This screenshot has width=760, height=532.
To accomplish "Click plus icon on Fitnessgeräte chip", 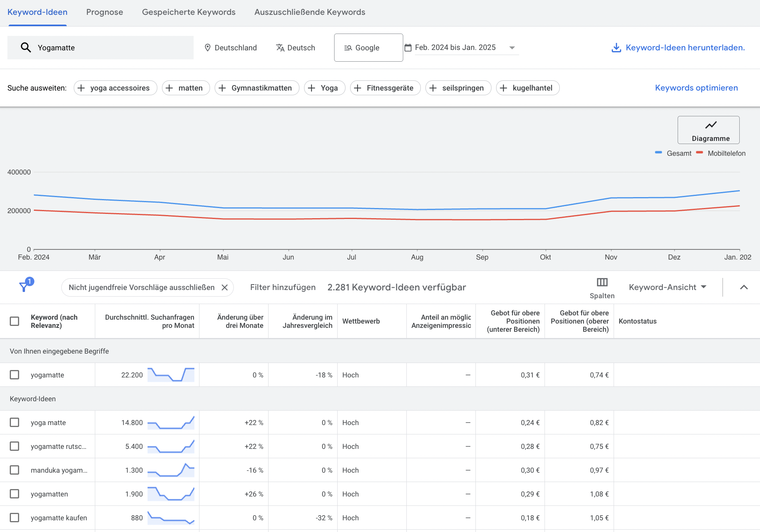I will (x=358, y=88).
